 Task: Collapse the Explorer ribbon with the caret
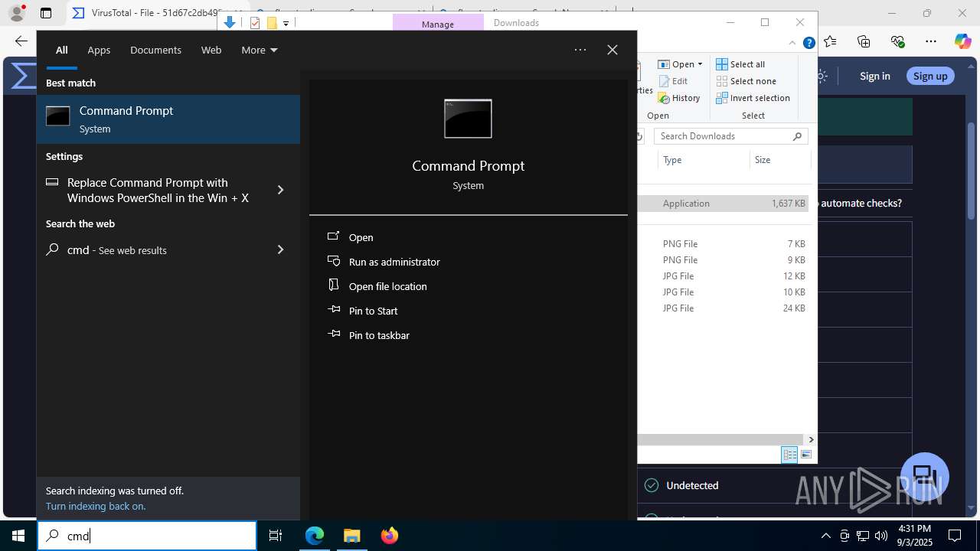792,43
